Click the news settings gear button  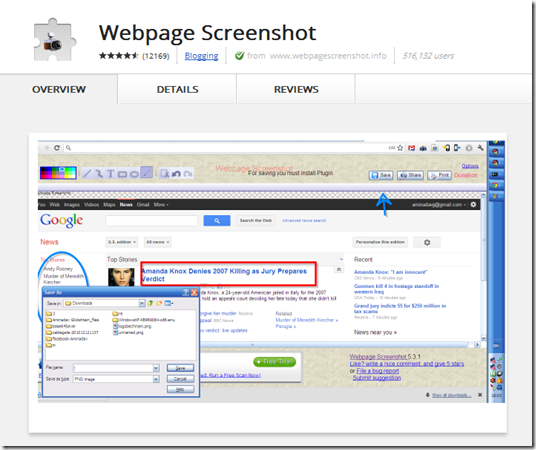pos(427,242)
